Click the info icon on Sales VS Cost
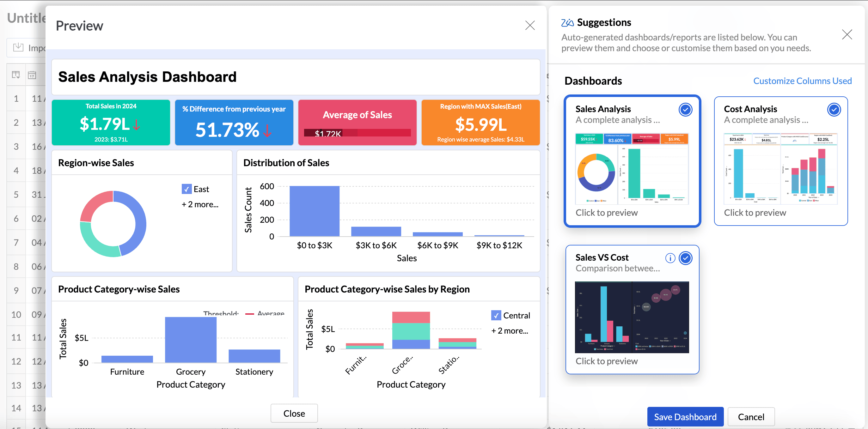The image size is (868, 429). (670, 258)
